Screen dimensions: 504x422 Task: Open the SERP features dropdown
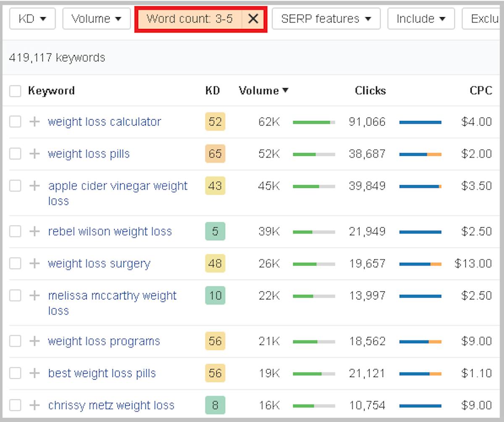click(326, 19)
